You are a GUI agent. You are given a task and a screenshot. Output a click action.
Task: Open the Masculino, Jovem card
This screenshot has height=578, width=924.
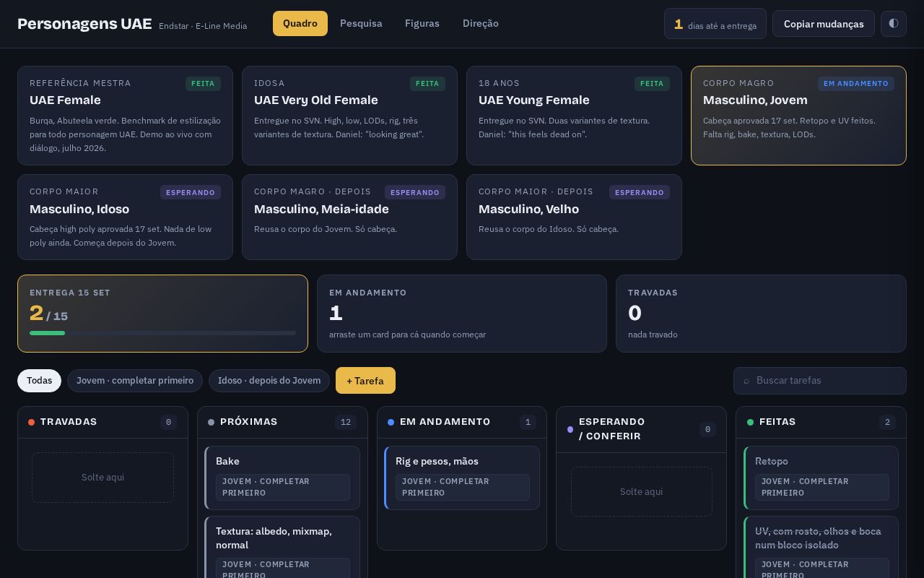799,116
